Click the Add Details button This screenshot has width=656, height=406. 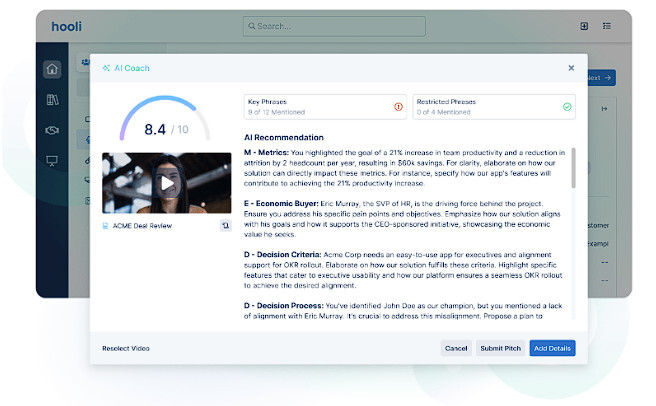(x=552, y=348)
